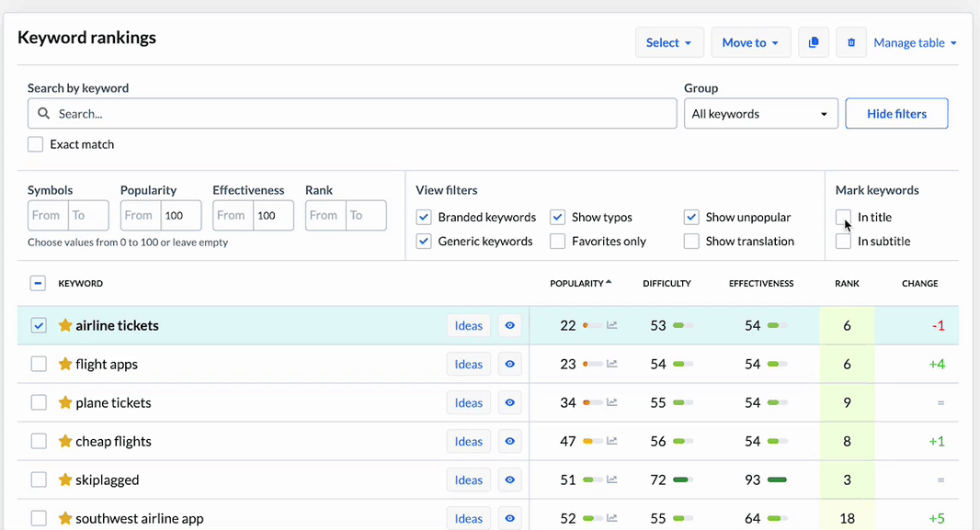Uncheck Branded keywords filter
The height and width of the screenshot is (530, 980).
[424, 218]
